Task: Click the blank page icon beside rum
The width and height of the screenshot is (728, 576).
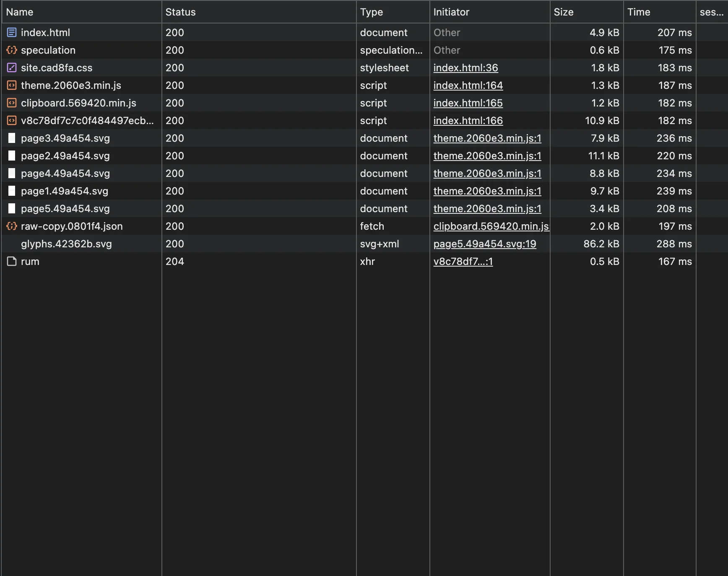Action: (x=12, y=261)
